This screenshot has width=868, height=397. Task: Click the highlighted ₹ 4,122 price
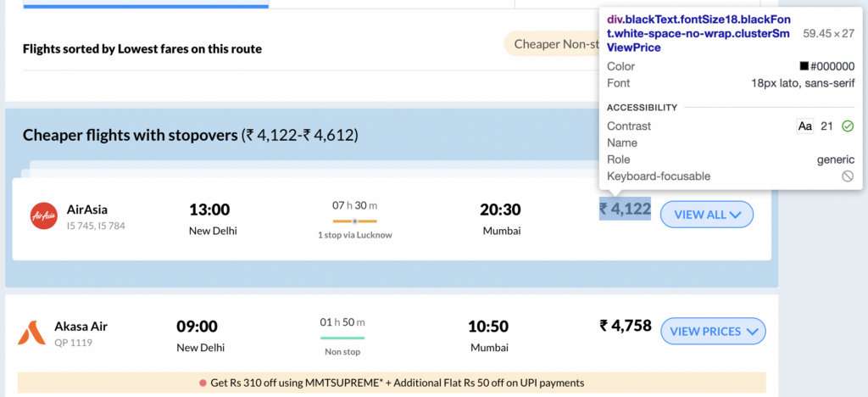coord(625,209)
